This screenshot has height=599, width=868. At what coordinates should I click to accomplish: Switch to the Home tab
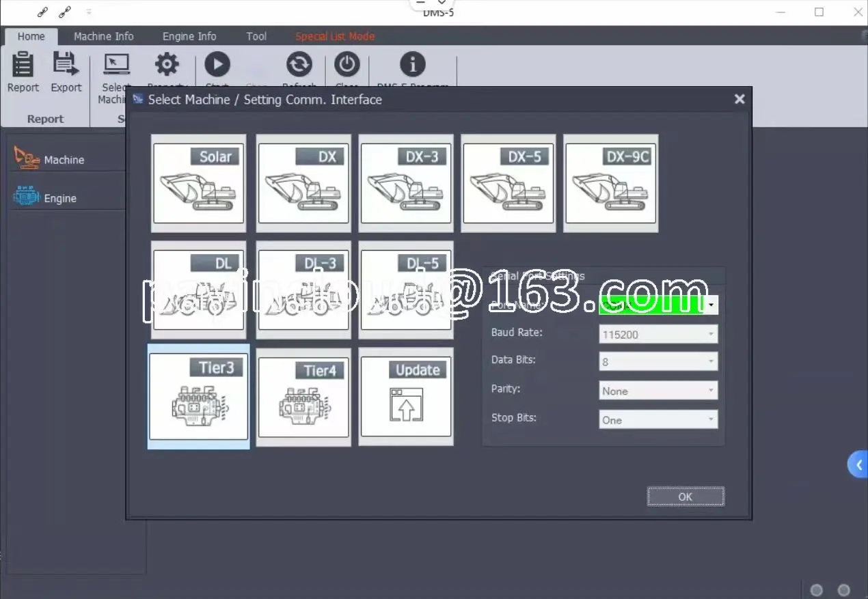click(31, 36)
